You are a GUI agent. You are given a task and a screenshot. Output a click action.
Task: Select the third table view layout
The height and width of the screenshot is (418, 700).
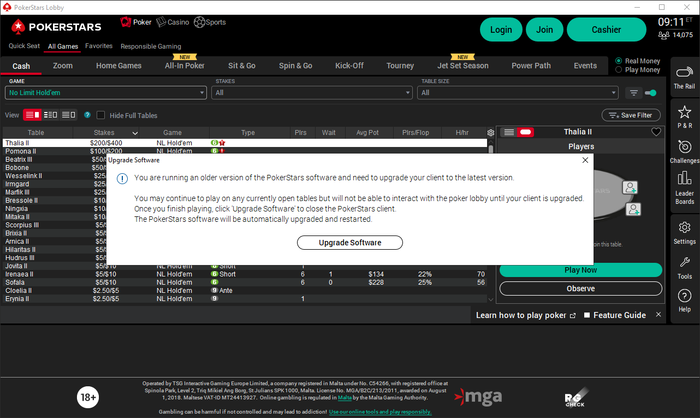pyautogui.click(x=69, y=115)
